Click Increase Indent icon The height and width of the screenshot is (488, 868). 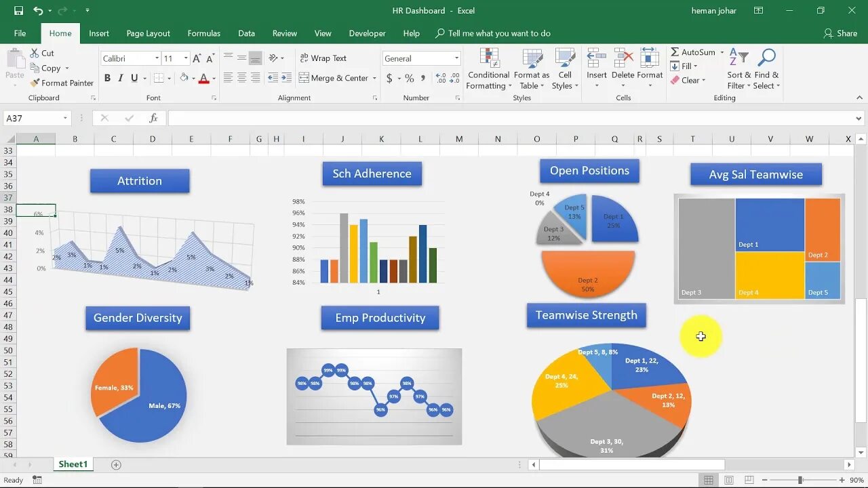286,78
